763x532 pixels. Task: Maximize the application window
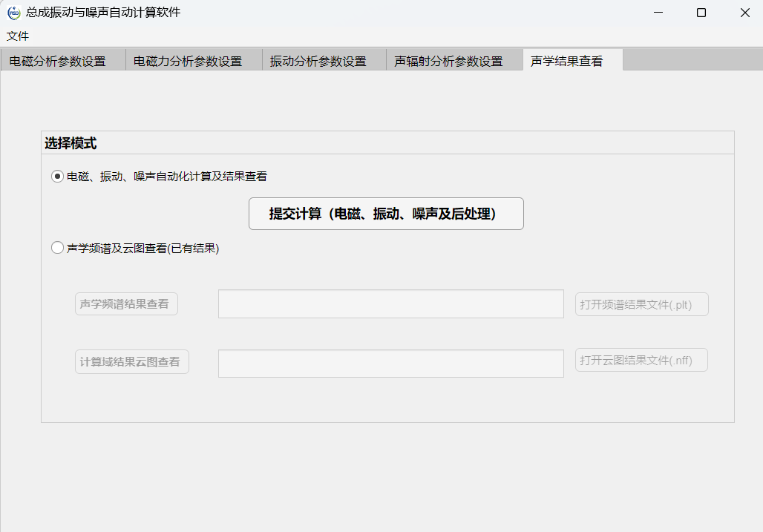(701, 13)
